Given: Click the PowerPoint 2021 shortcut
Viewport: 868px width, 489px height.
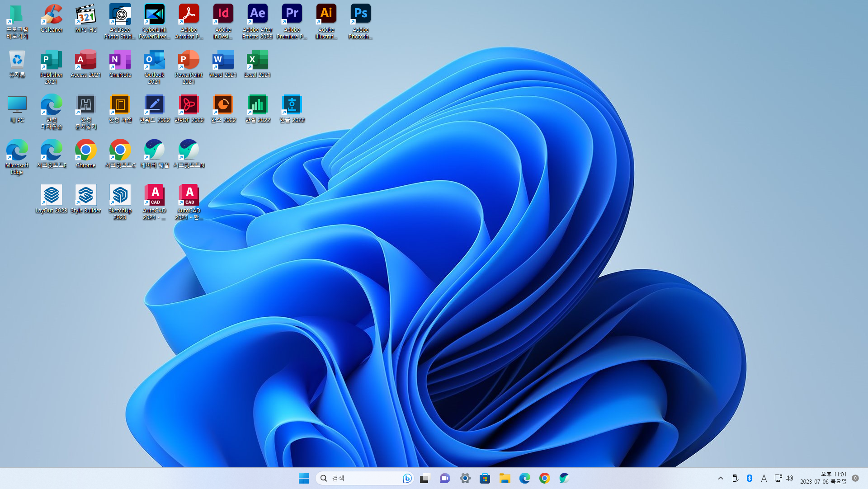Looking at the screenshot, I should pyautogui.click(x=189, y=66).
